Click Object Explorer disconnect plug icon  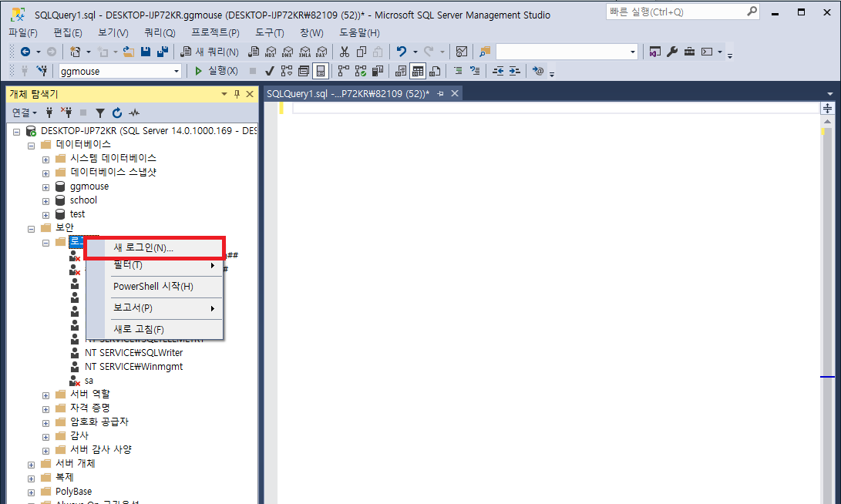tap(66, 113)
